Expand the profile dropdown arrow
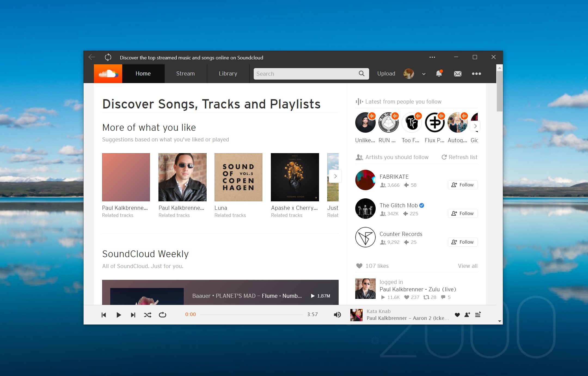The image size is (588, 376). (424, 74)
